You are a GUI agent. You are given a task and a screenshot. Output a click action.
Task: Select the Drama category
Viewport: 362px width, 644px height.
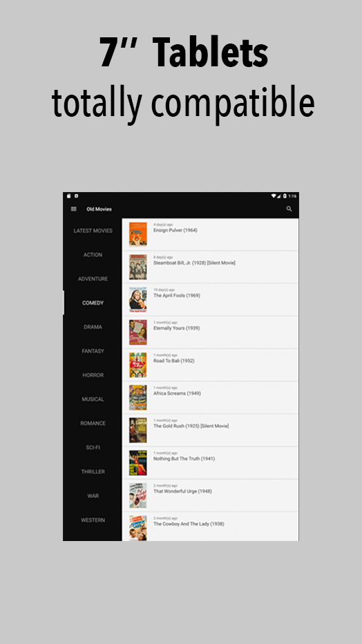pos(93,327)
